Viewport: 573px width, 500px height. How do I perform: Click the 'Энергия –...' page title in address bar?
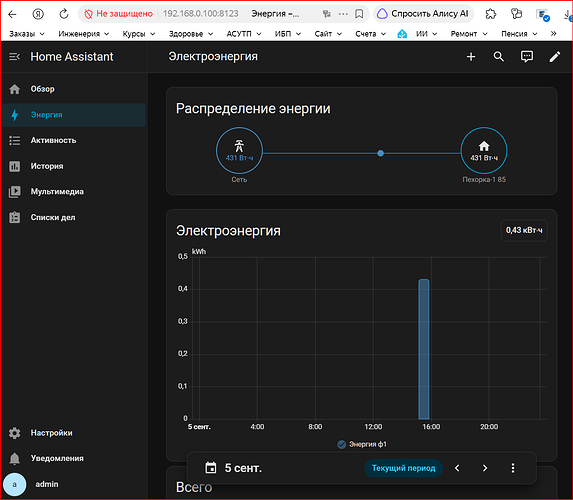[x=275, y=14]
